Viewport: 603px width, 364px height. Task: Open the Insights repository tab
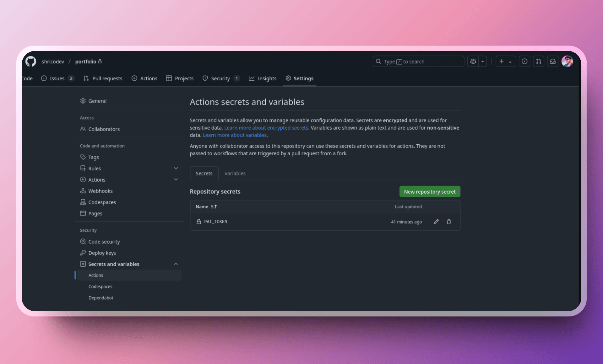(263, 78)
